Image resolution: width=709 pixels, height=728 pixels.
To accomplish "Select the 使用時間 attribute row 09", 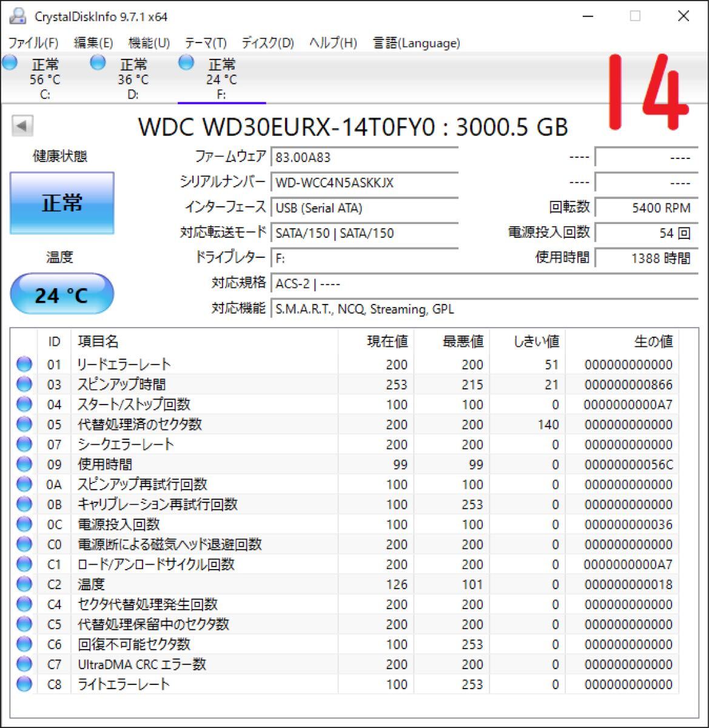I will 344,464.
